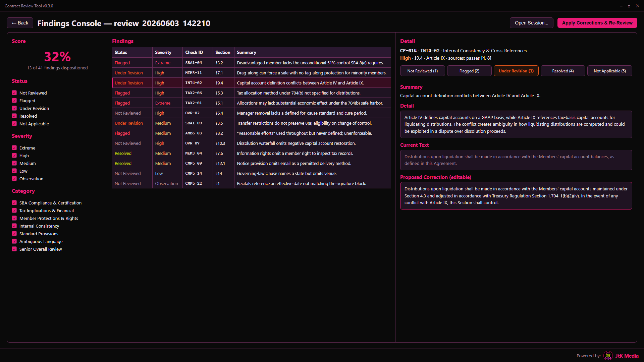The image size is (644, 362).
Task: Minimize the Contract Review Tool window
Action: pos(621,6)
